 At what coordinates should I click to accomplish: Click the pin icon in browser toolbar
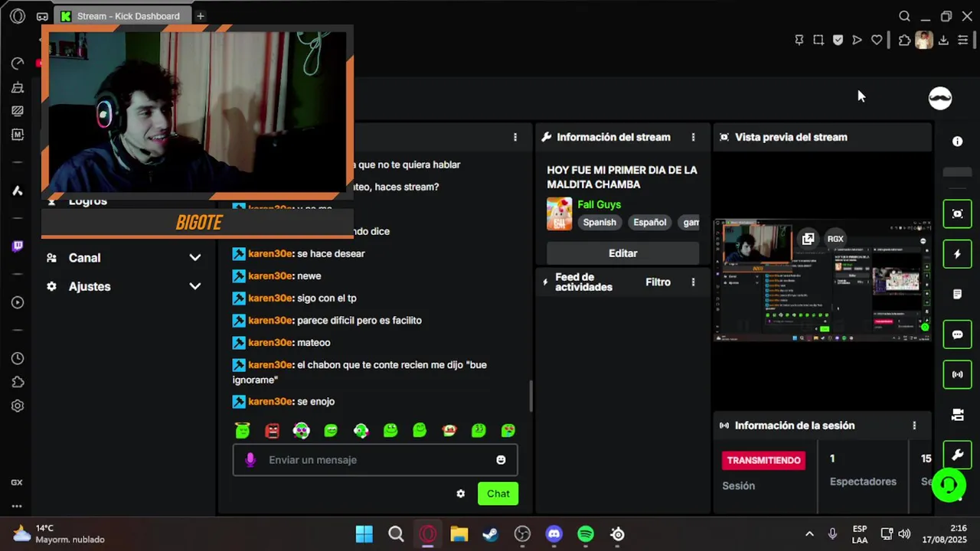[799, 40]
